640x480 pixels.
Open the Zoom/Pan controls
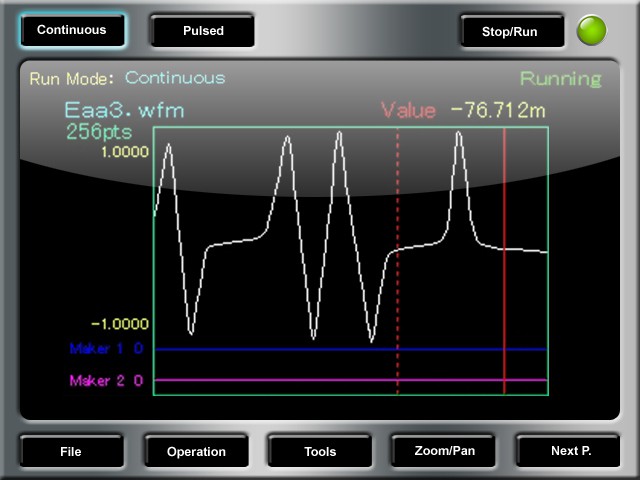(x=445, y=451)
